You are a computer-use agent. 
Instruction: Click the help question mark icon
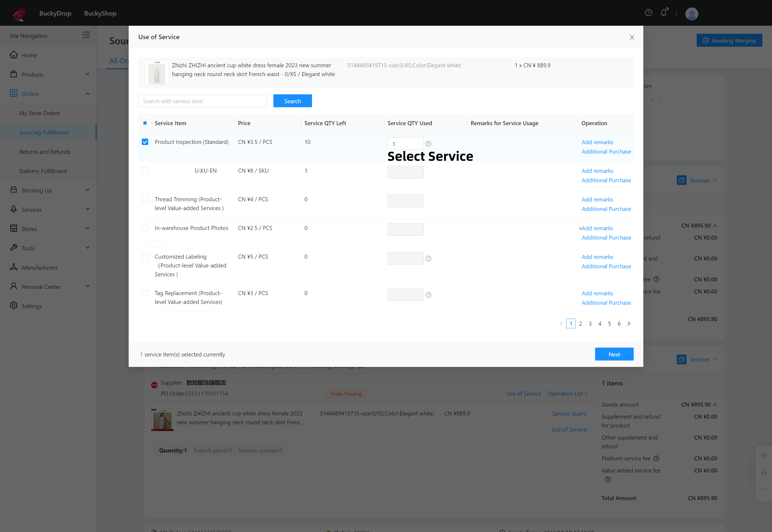tap(648, 13)
